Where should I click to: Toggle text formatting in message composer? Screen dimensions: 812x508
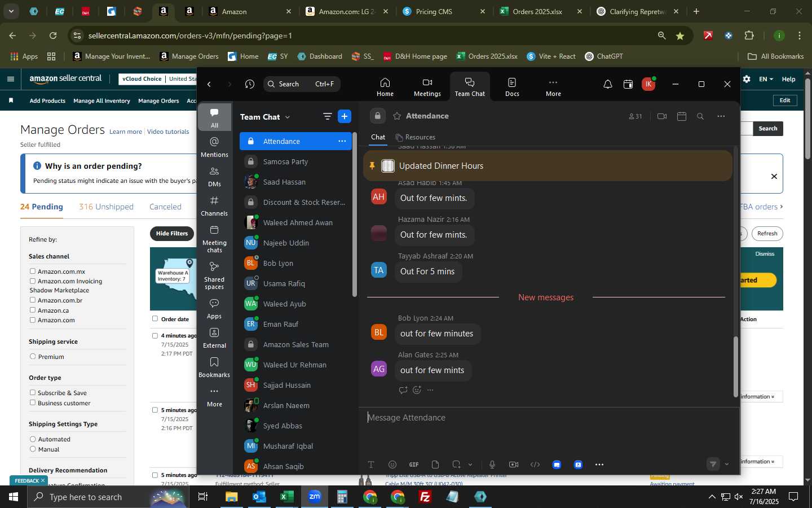coord(371,465)
